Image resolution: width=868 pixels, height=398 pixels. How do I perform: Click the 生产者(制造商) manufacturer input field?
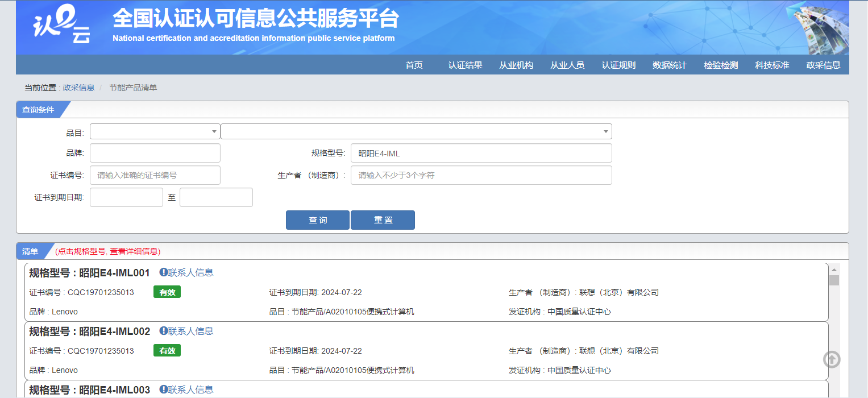coord(481,175)
